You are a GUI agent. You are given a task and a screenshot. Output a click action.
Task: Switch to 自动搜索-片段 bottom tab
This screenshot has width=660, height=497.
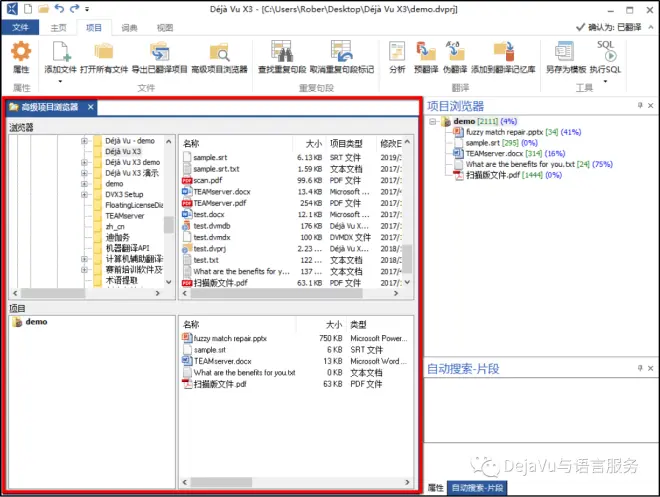point(477,488)
